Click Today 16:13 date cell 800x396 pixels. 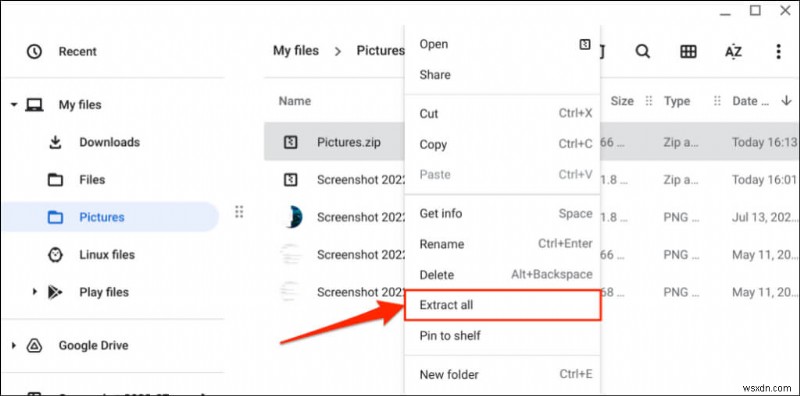click(764, 142)
